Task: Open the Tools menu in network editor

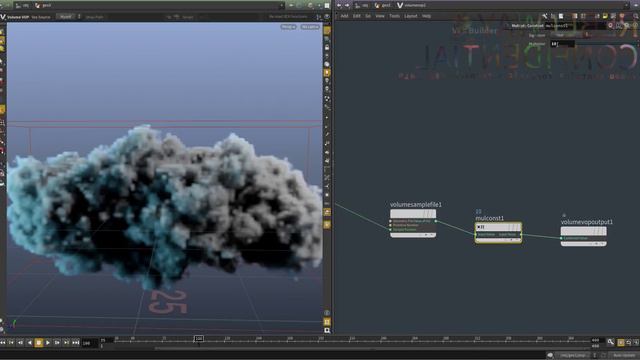Action: (x=394, y=16)
